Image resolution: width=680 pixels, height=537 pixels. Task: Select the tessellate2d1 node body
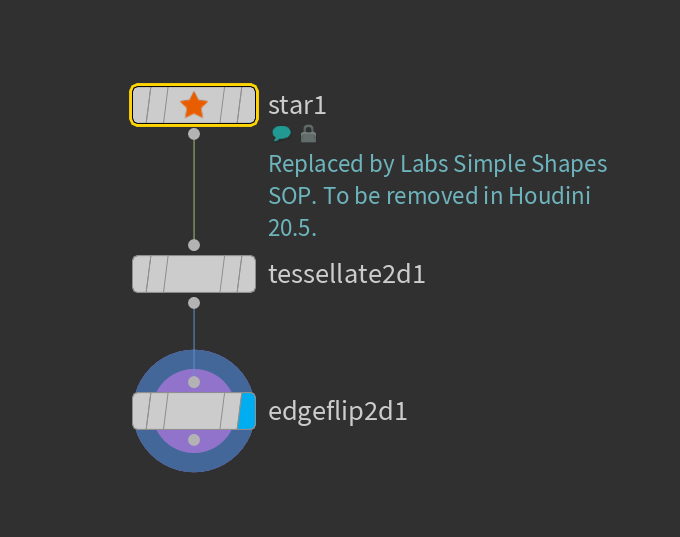coord(194,274)
